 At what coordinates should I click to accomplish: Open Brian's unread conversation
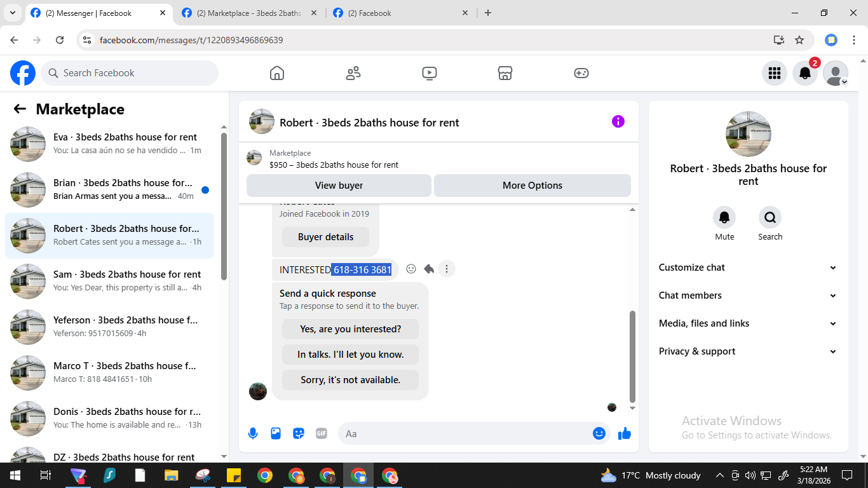[x=110, y=190]
